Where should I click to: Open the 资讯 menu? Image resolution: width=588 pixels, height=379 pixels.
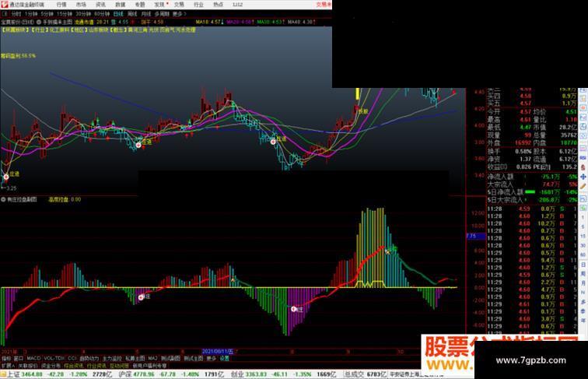pyautogui.click(x=100, y=5)
